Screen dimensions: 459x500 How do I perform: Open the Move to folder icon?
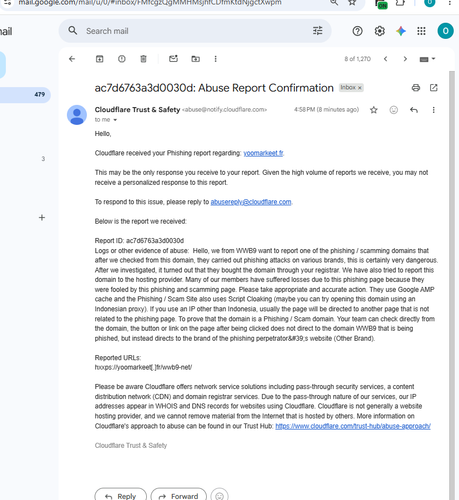pos(195,59)
